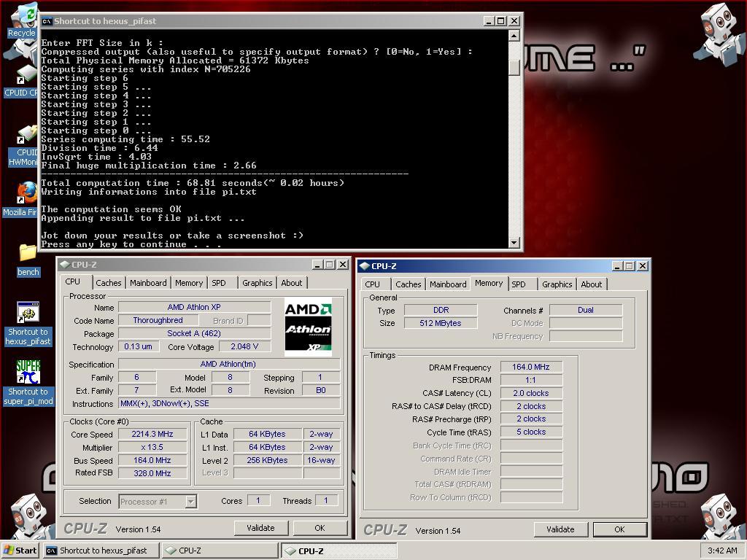Viewport: 747px width, 560px height.
Task: Click the memory Size value 512 MBytes
Action: click(441, 323)
